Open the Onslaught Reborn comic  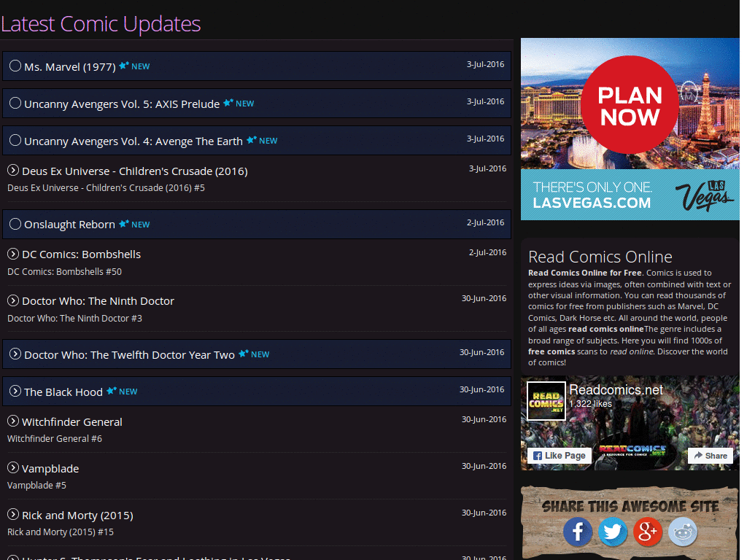tap(69, 225)
